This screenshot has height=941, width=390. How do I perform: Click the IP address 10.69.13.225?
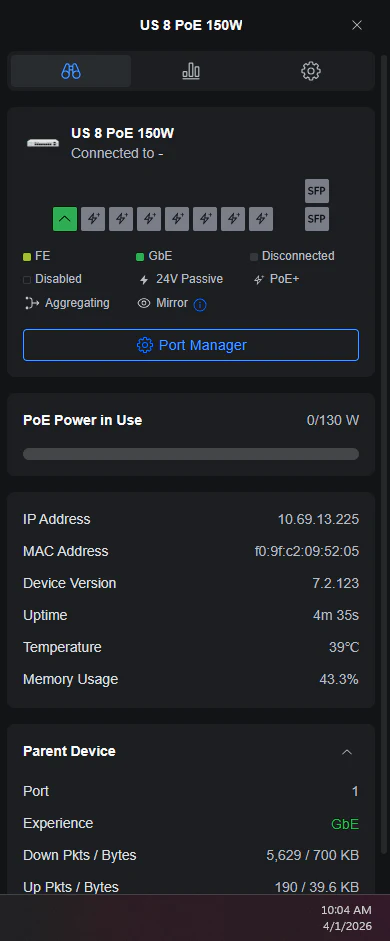click(319, 519)
